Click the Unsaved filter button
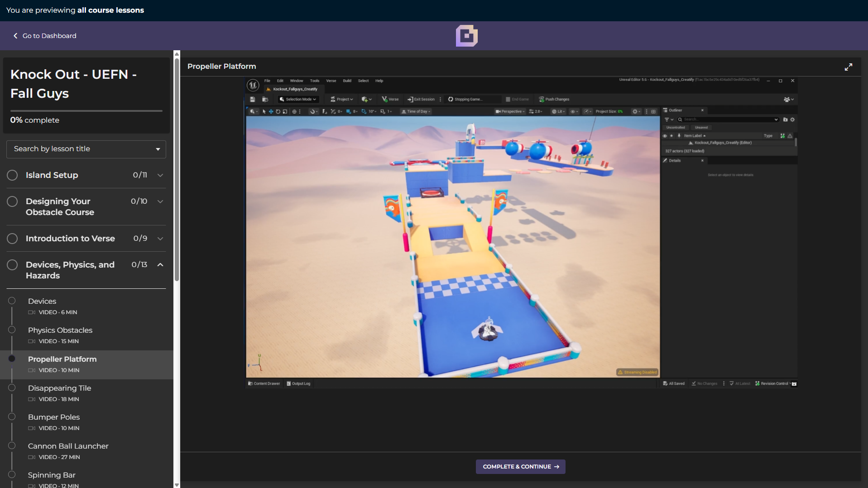 (x=701, y=128)
